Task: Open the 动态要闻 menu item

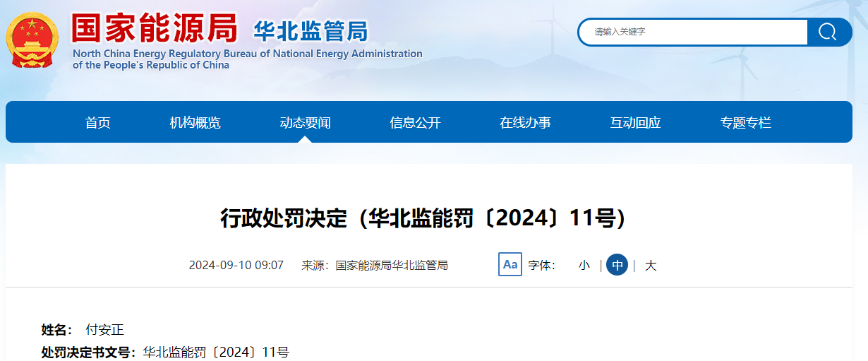Action: point(306,122)
